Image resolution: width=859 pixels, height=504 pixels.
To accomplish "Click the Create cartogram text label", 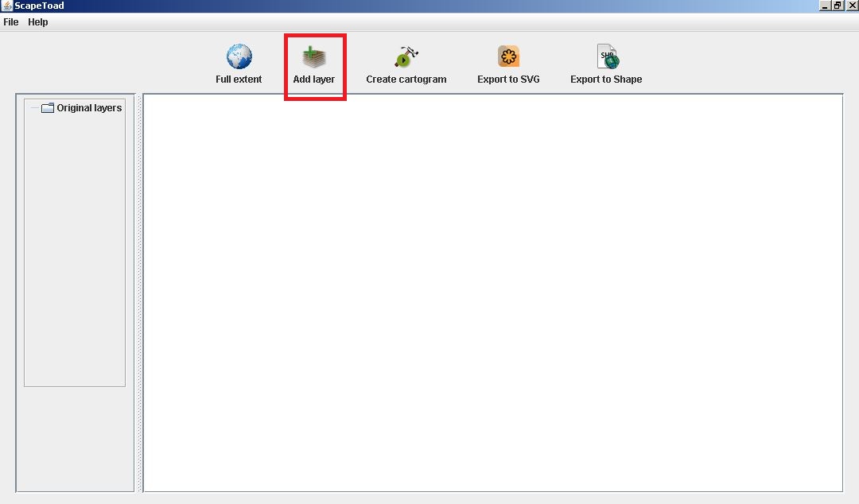I will pos(406,79).
